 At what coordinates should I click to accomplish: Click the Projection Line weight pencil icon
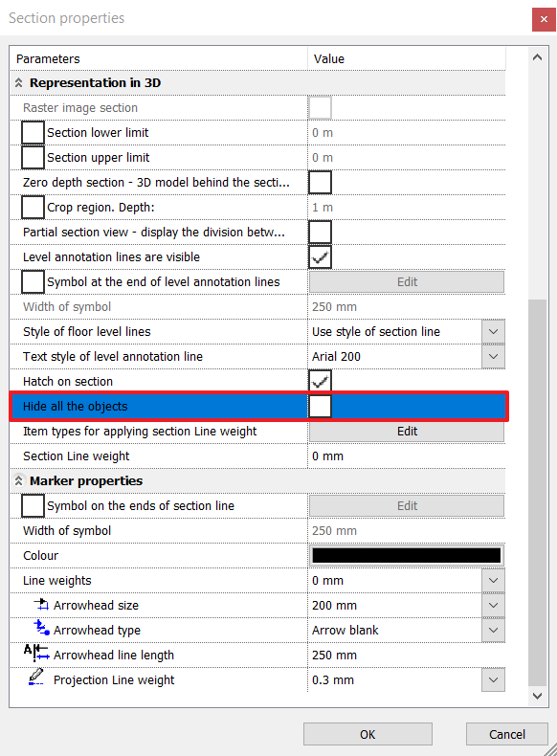(x=36, y=677)
